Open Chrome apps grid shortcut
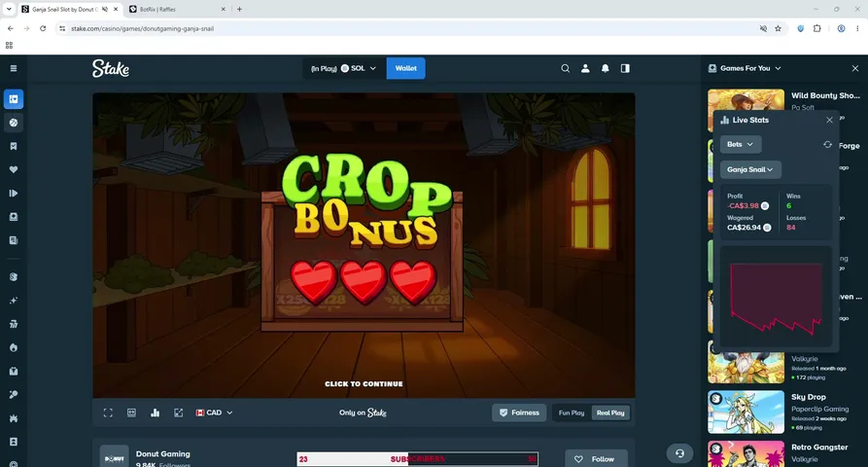Image resolution: width=868 pixels, height=467 pixels. [x=9, y=46]
